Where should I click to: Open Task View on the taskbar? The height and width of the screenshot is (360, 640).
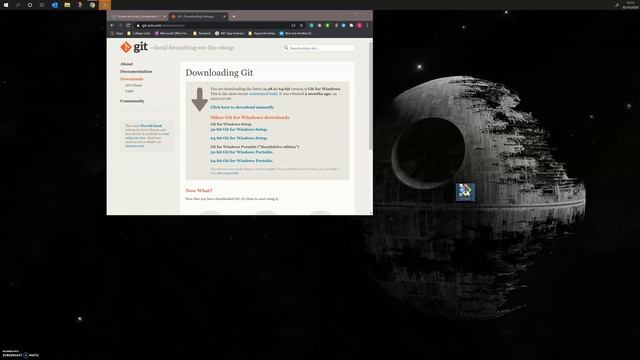(42, 5)
